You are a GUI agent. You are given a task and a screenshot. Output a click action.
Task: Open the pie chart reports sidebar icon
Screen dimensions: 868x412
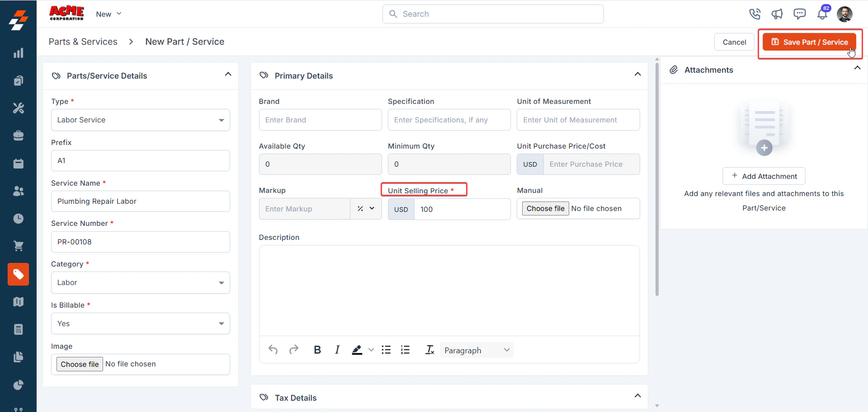18,385
